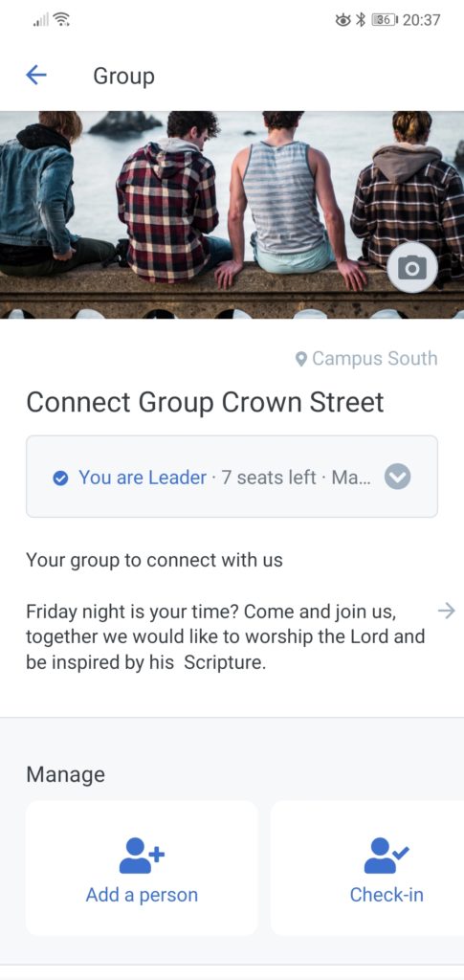Tap the Campus South location text
This screenshot has height=980, width=464.
tap(375, 359)
